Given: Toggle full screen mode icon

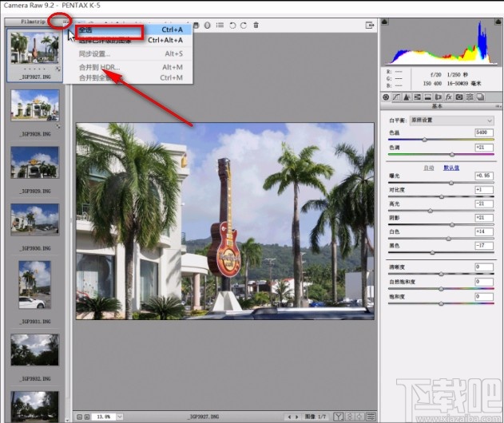Looking at the screenshot, I should 370,25.
